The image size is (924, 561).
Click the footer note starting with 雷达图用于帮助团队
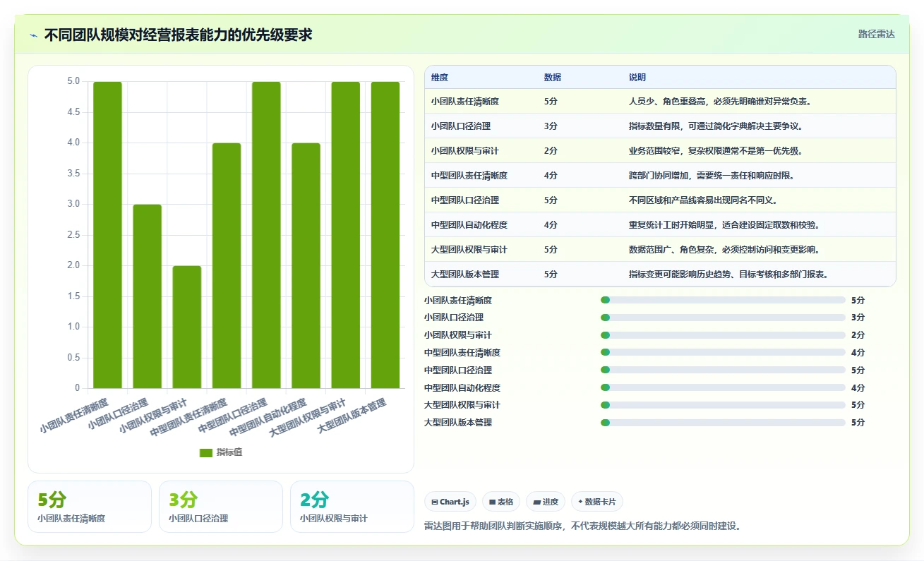point(583,526)
